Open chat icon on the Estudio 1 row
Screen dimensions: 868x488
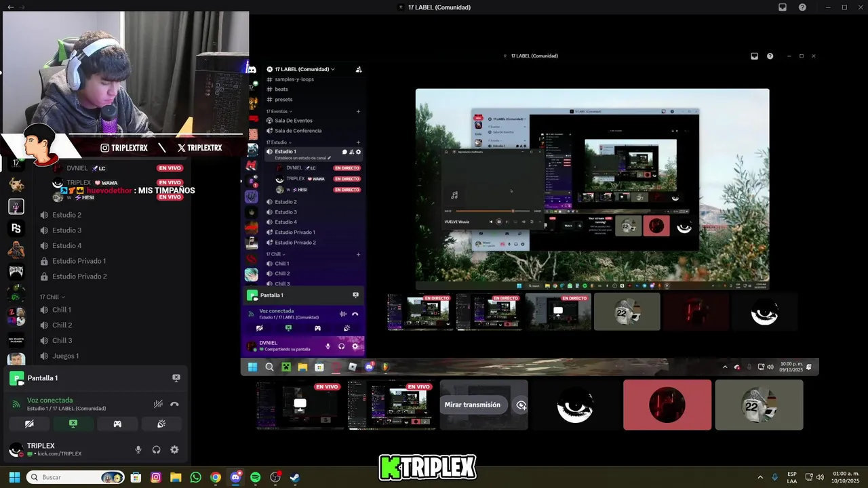click(x=344, y=152)
